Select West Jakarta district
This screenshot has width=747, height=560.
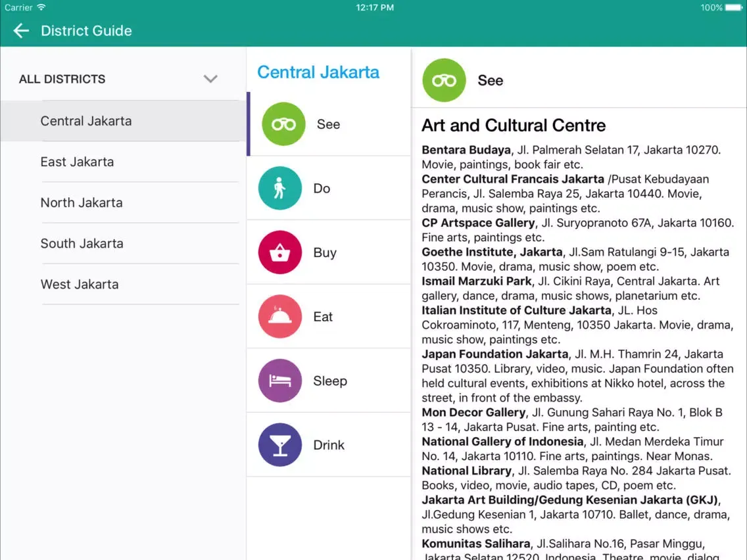124,285
